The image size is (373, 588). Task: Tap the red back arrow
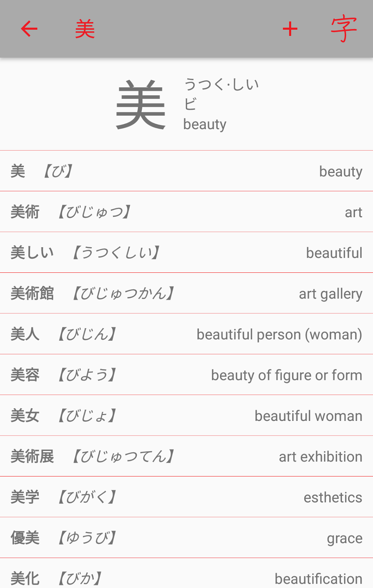click(x=29, y=29)
